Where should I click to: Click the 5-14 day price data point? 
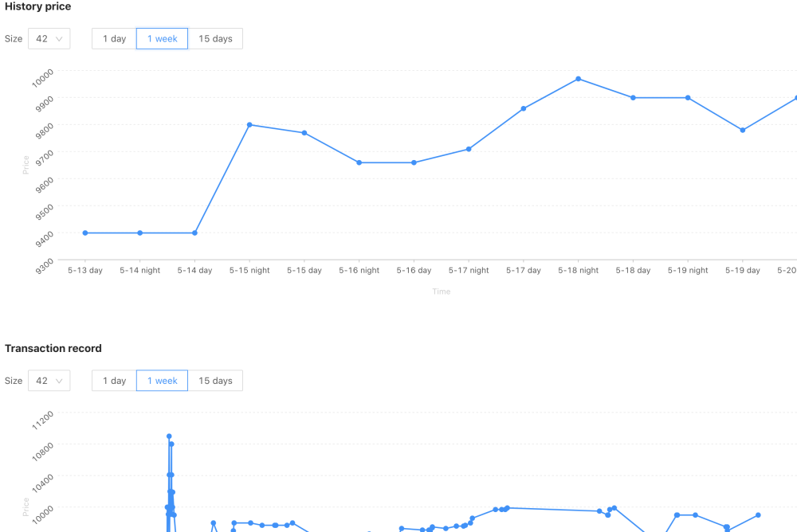coord(195,233)
